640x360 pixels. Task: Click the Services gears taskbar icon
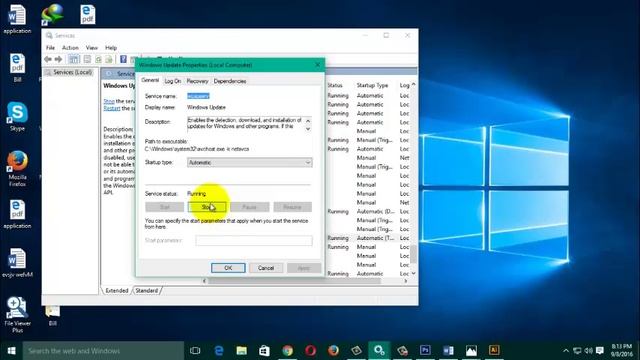(379, 351)
